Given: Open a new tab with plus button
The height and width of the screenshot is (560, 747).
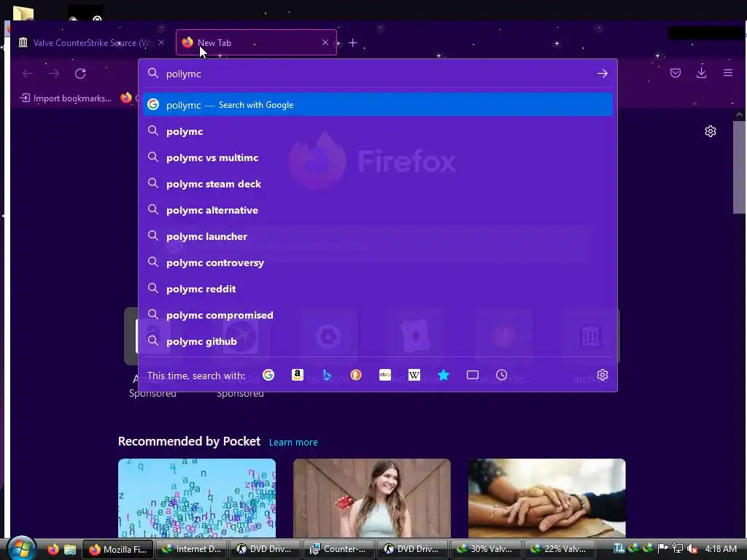Looking at the screenshot, I should tap(352, 43).
